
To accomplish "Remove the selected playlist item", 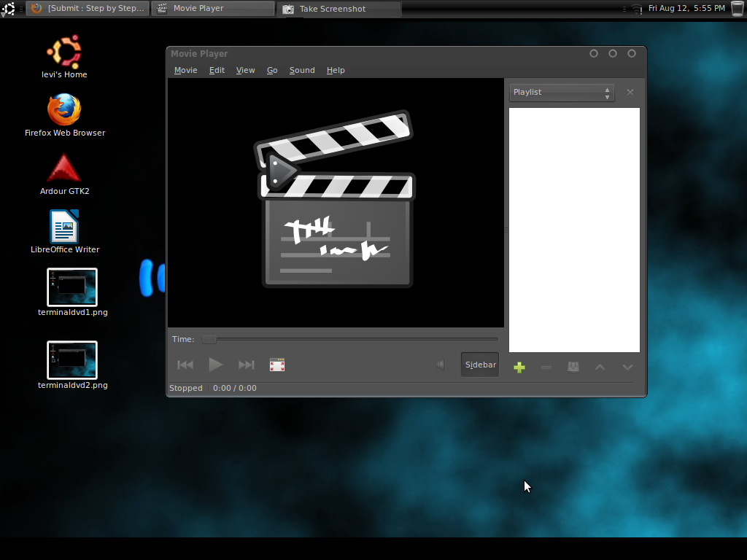I will 546,367.
